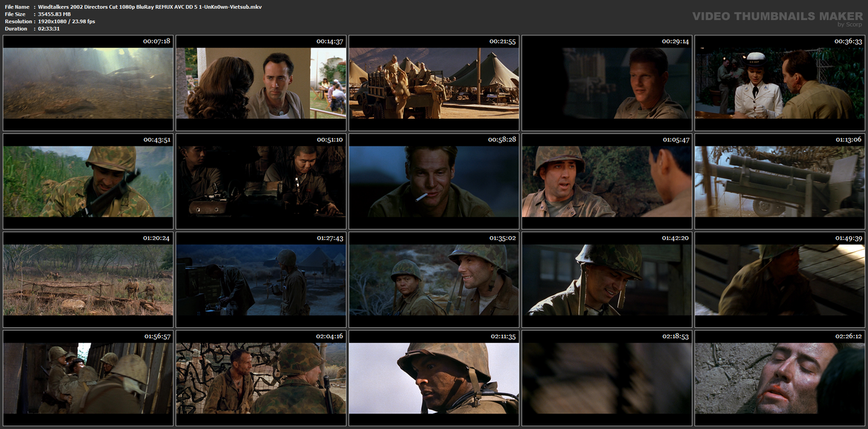This screenshot has width=868, height=429.
Task: Click the File Name label
Action: point(17,7)
